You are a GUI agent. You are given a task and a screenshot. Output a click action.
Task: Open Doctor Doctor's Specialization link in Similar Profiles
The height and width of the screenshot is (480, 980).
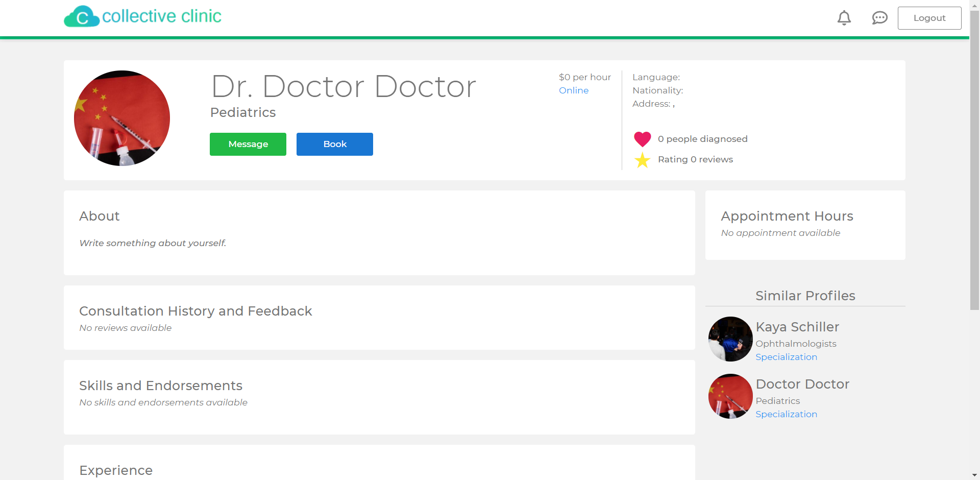click(786, 414)
